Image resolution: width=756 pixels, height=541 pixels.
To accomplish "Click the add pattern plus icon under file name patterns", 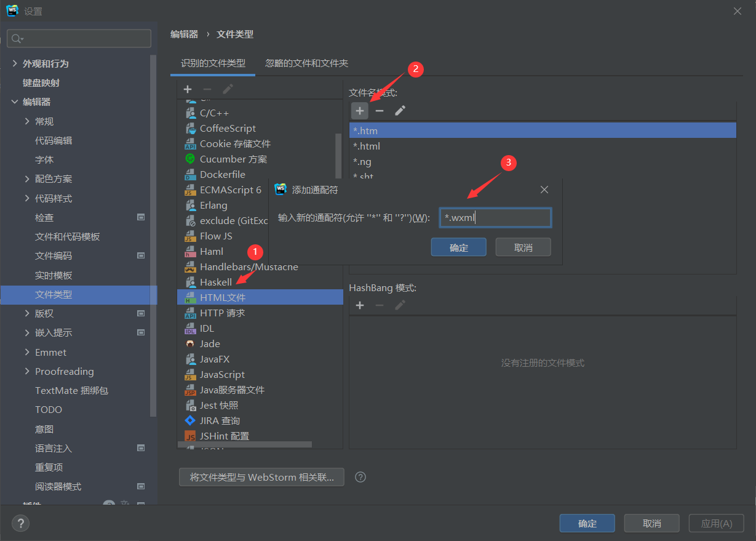I will (x=360, y=111).
